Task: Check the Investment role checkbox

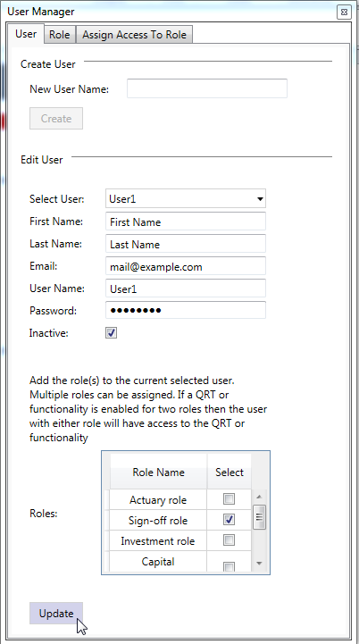Action: (229, 540)
